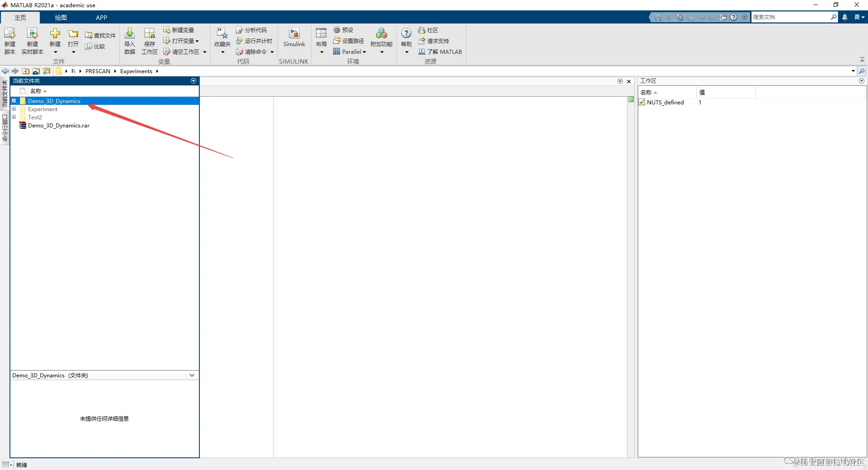Select the Experiment folder
This screenshot has height=470, width=868.
[x=42, y=109]
